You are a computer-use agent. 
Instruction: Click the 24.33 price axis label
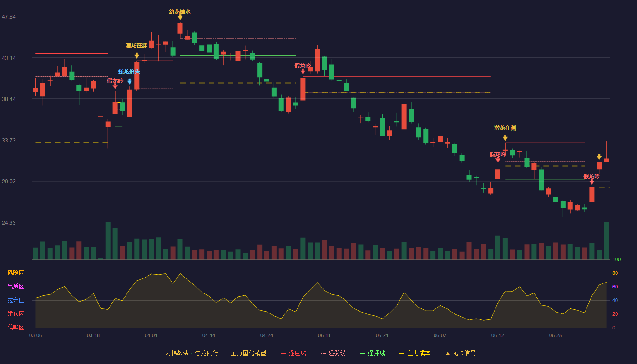pyautogui.click(x=9, y=223)
